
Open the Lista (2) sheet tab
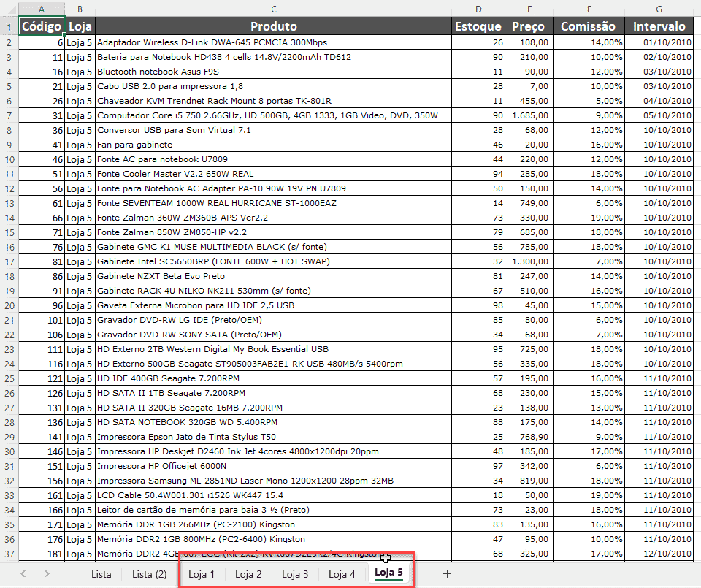149,574
